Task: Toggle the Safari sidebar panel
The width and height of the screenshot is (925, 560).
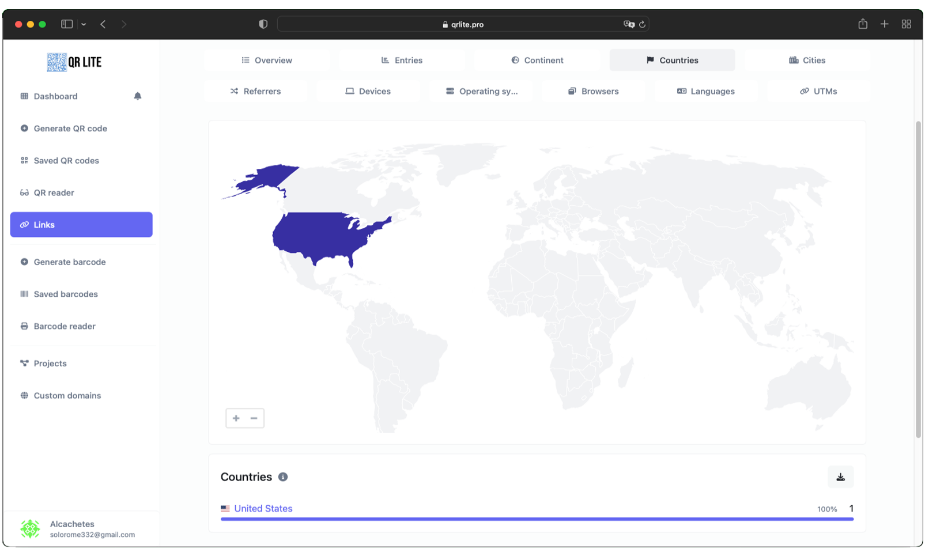Action: point(67,24)
